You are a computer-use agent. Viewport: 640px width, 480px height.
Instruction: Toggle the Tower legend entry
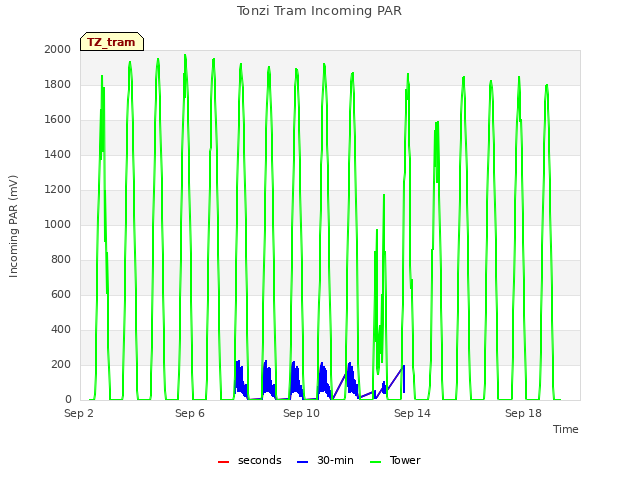(395, 460)
